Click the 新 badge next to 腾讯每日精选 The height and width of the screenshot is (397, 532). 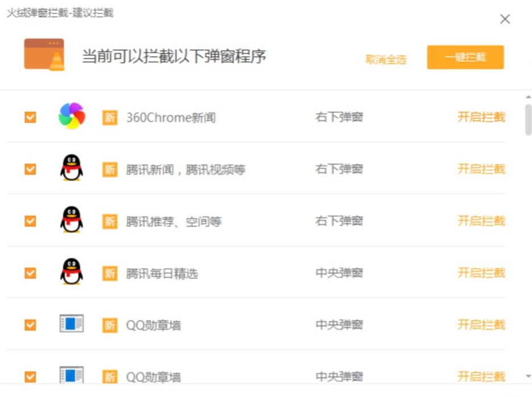(x=110, y=273)
